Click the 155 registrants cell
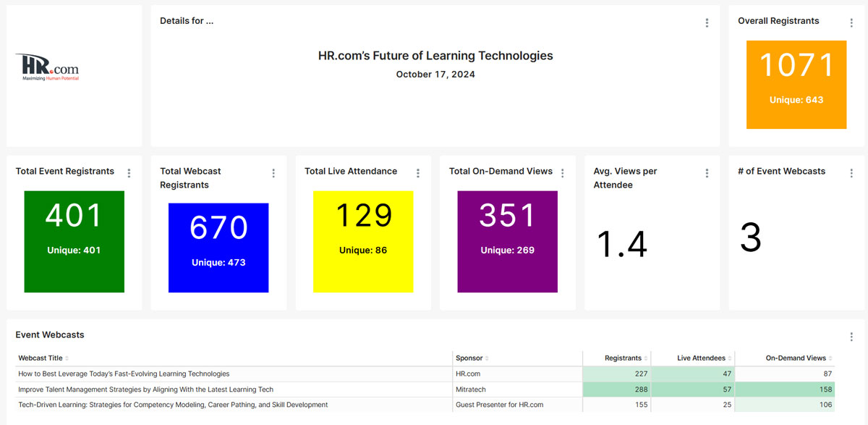 point(617,405)
